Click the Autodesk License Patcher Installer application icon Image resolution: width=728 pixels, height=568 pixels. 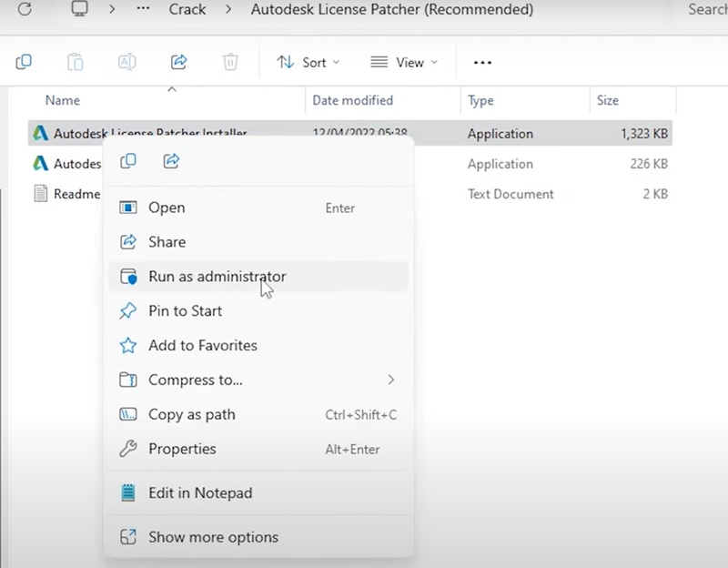click(x=39, y=133)
